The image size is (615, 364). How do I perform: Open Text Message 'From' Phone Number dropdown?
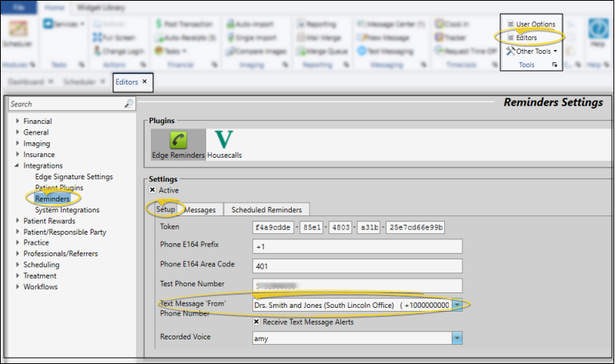[457, 305]
